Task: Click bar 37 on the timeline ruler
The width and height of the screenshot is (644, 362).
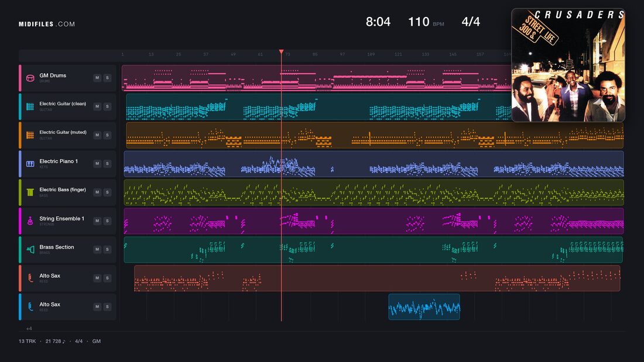Action: click(205, 54)
